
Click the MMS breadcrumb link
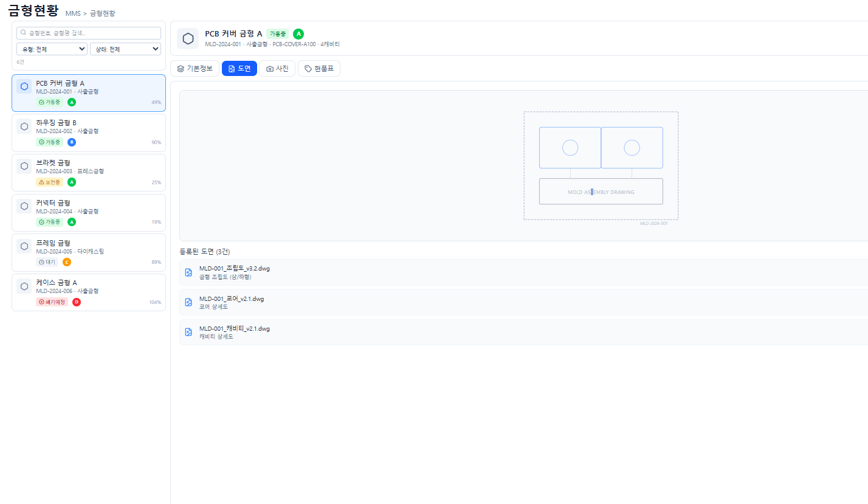[72, 13]
